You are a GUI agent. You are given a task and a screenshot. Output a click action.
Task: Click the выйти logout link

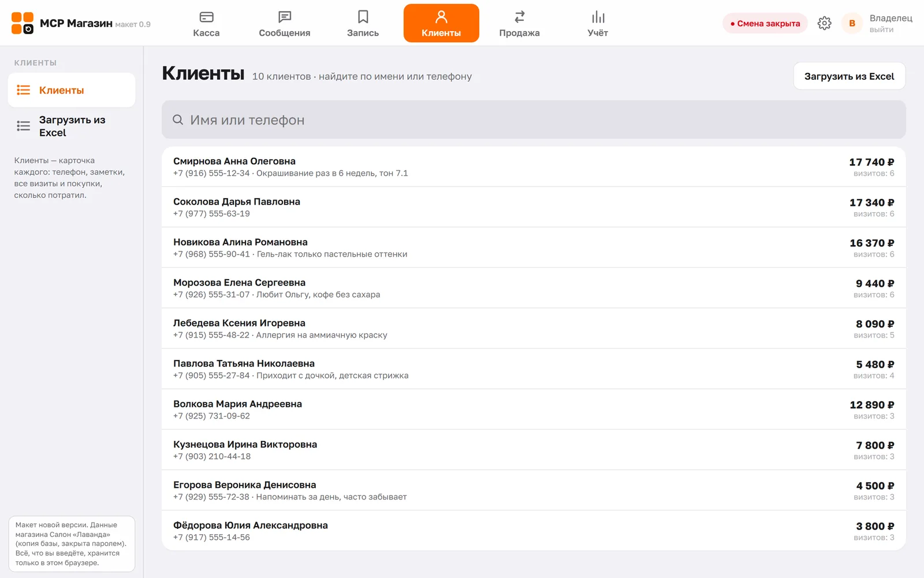tap(881, 29)
